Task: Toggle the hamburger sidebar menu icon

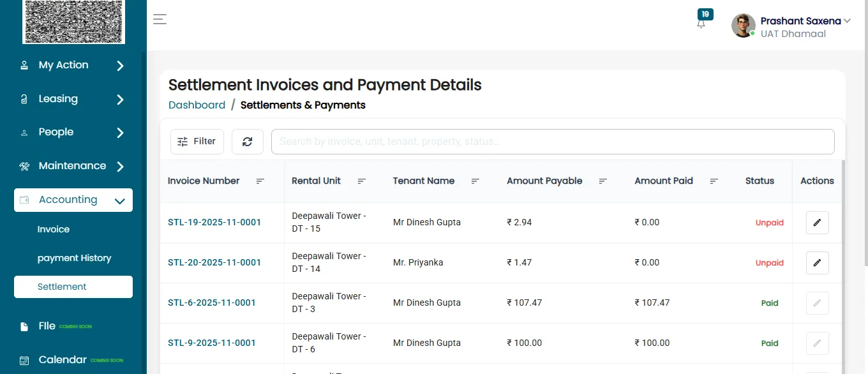Action: (x=160, y=19)
